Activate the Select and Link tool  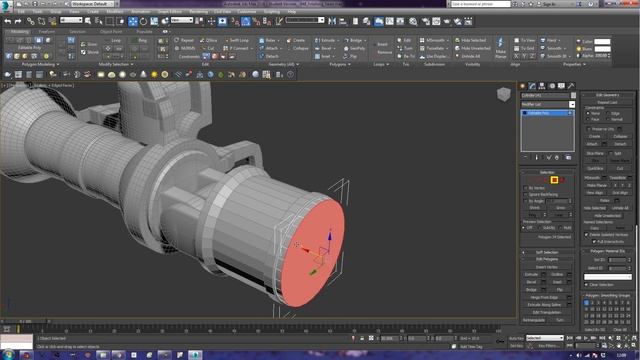point(31,21)
